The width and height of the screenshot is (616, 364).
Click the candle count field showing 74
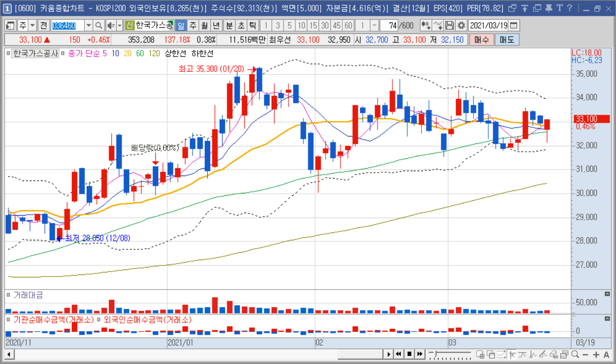(389, 26)
